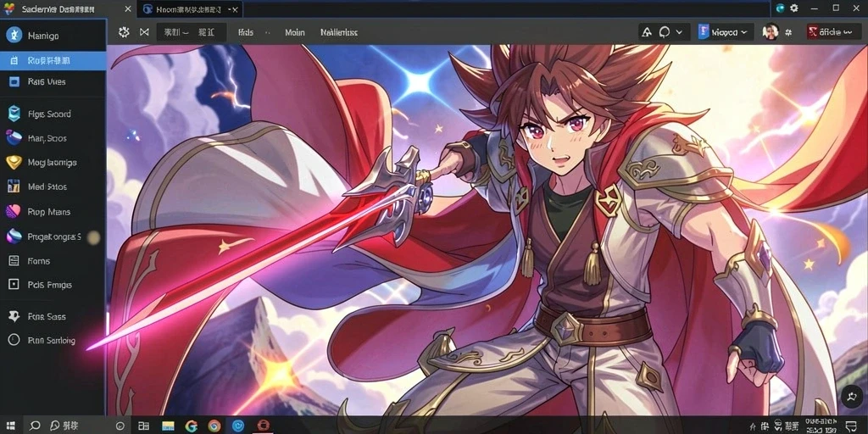This screenshot has height=434, width=868.
Task: Click the pink heart icon in sidebar
Action: coord(14,211)
